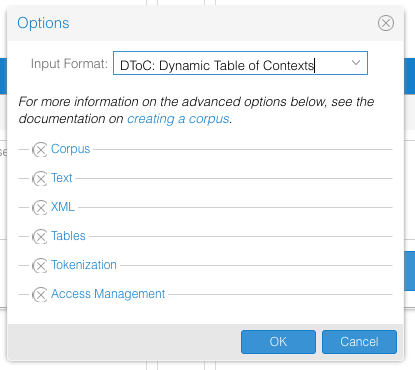This screenshot has width=415, height=370.
Task: Click the XML section toggle icon
Action: [x=40, y=208]
